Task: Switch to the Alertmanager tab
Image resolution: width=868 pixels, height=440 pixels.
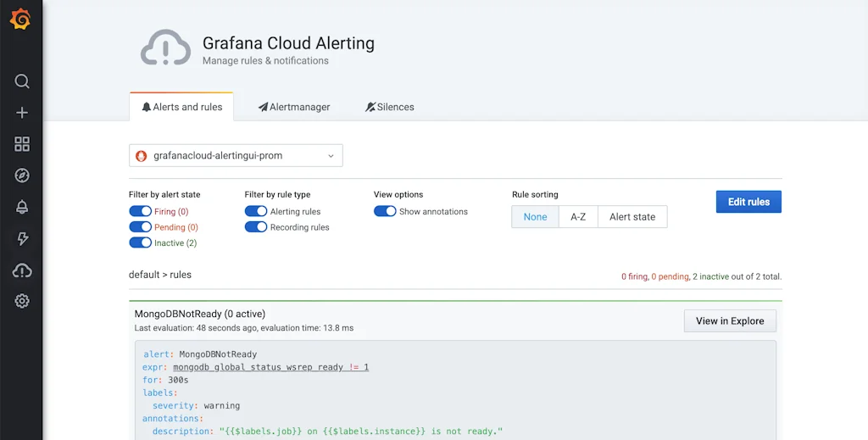Action: tap(294, 107)
